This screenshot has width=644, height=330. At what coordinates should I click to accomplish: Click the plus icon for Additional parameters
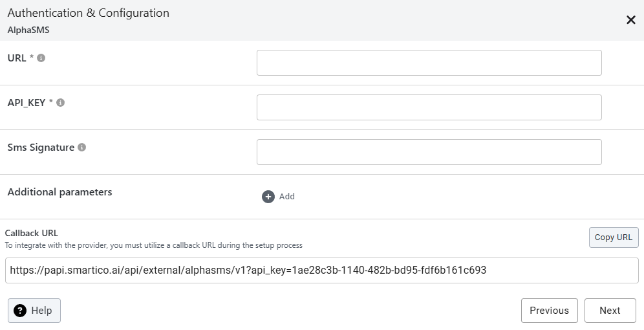(268, 197)
